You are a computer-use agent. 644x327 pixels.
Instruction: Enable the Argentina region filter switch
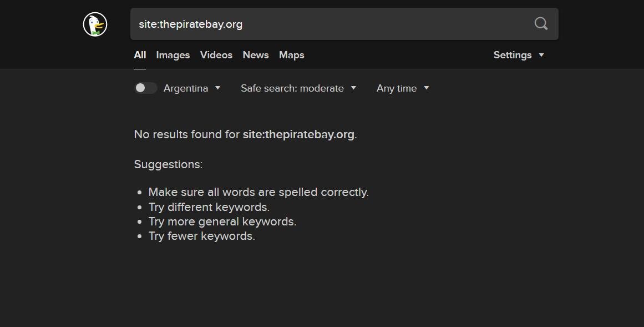(145, 88)
